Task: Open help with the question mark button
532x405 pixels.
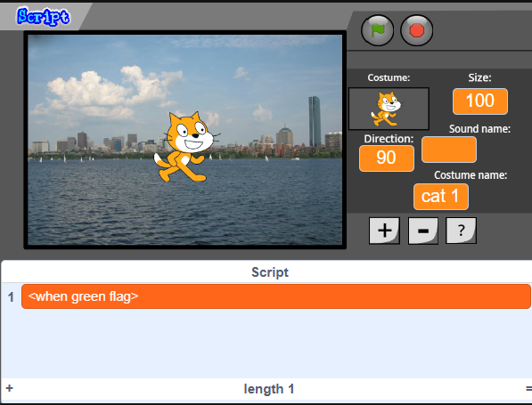Action: pos(461,231)
